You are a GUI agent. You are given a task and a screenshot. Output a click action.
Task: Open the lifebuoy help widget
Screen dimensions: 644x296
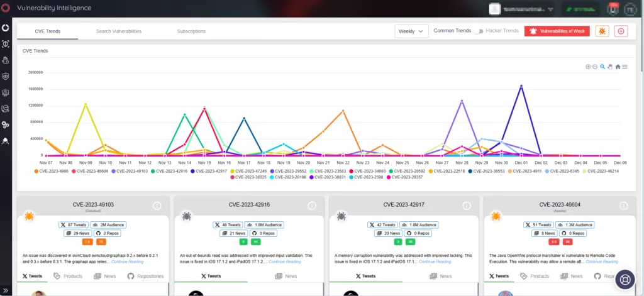pos(625,279)
